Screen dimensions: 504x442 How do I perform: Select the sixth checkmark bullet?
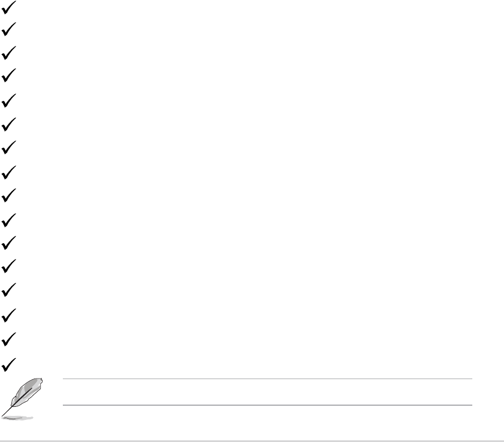tap(9, 125)
